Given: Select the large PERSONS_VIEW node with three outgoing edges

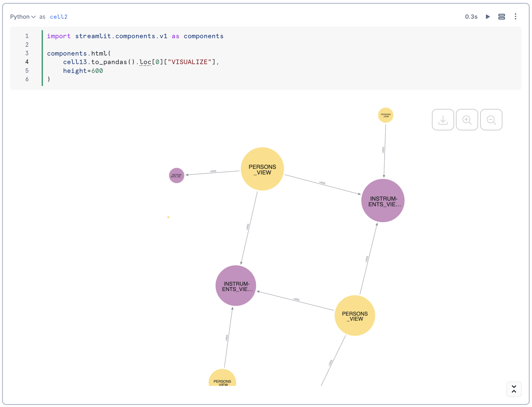Looking at the screenshot, I should (x=262, y=169).
